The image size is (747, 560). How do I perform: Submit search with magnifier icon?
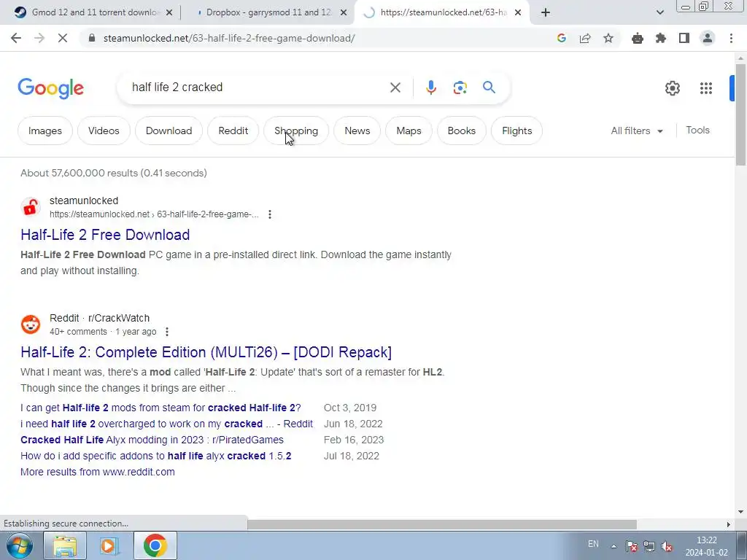coord(489,87)
